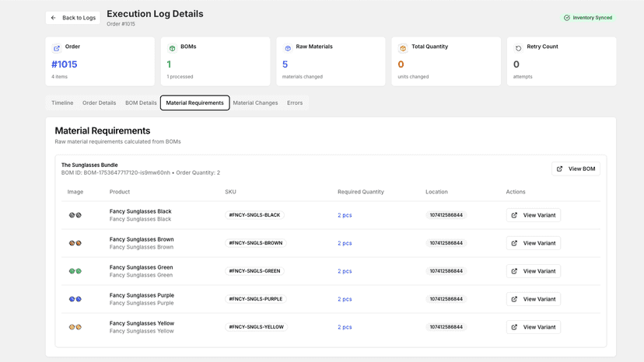This screenshot has width=644, height=362.
Task: Click the brown sunglasses product image
Action: pyautogui.click(x=75, y=243)
